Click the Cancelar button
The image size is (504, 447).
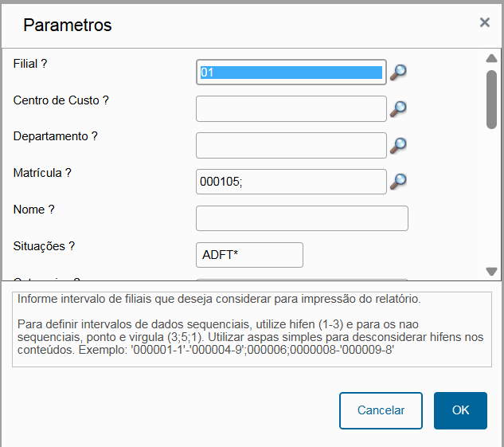(x=381, y=410)
